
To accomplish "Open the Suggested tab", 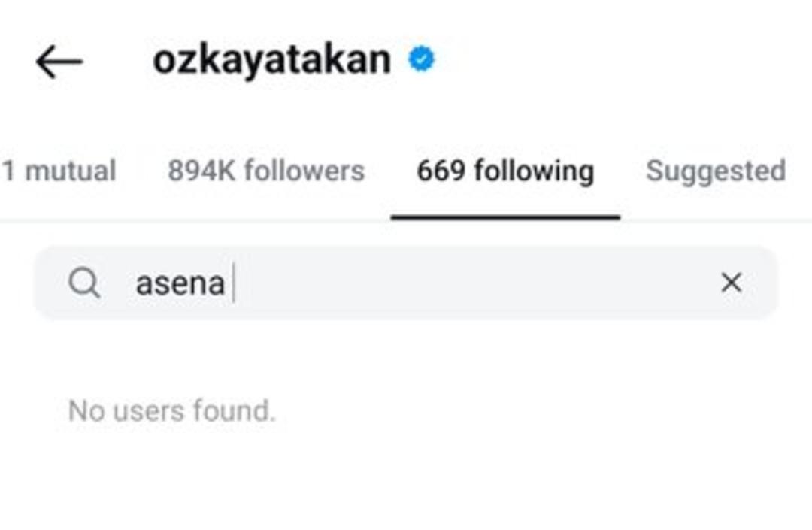I will 717,171.
